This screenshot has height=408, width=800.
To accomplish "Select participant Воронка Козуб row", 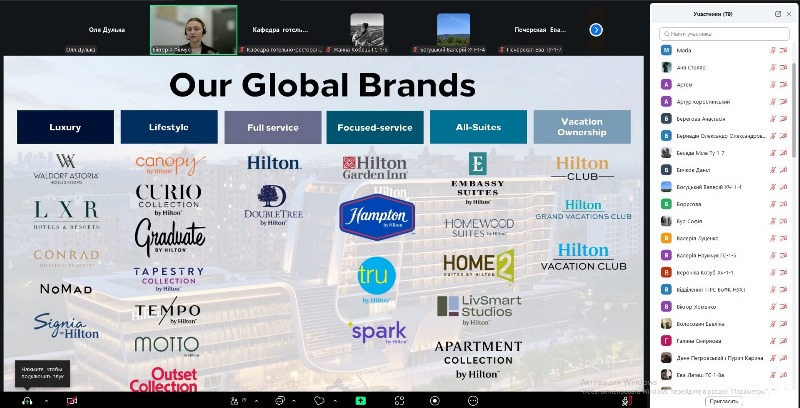I will (x=725, y=272).
